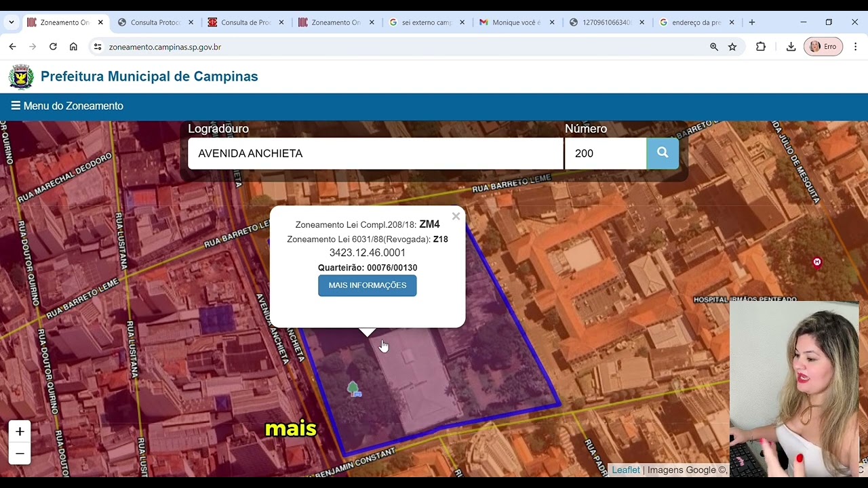Viewport: 868px width, 488px height.
Task: Bookmark this page with the star icon
Action: (x=732, y=47)
